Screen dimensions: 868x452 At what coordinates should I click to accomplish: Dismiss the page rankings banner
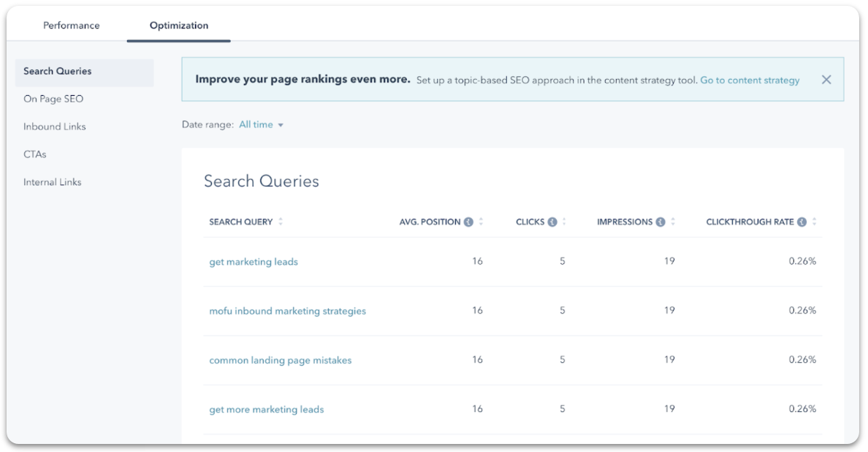(826, 80)
